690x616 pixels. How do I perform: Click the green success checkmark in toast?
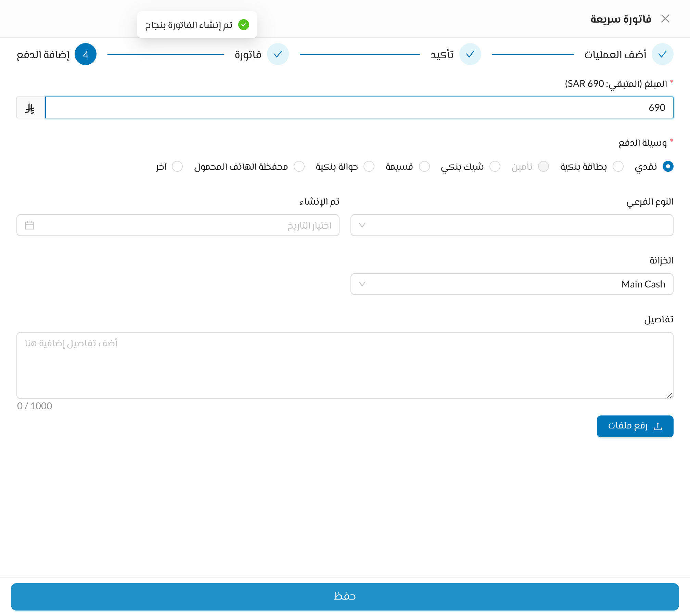point(244,25)
